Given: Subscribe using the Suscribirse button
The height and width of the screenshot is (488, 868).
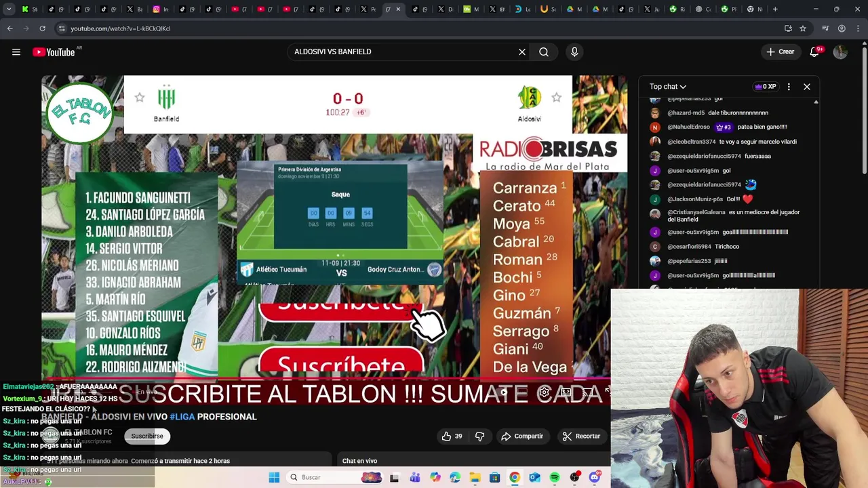Looking at the screenshot, I should coord(147,436).
